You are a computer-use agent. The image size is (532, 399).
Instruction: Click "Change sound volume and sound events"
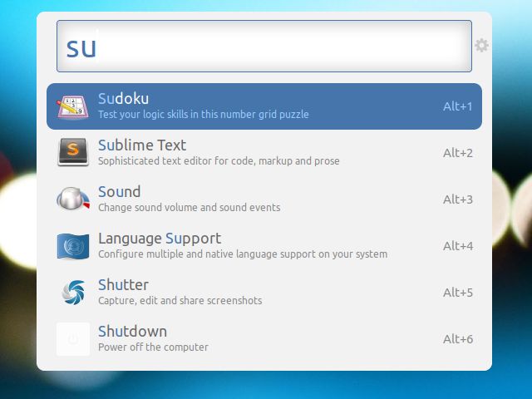[x=190, y=207]
